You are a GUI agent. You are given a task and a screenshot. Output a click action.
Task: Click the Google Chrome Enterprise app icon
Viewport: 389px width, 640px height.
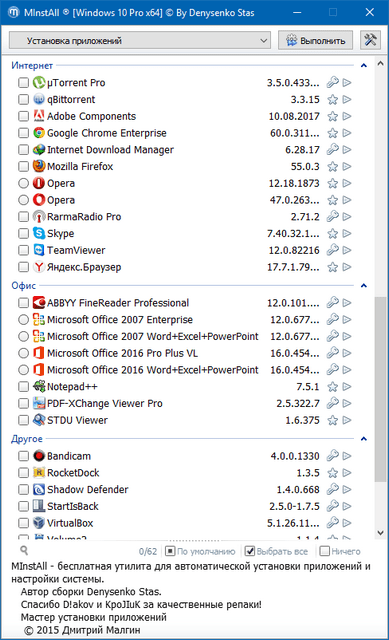pos(39,133)
